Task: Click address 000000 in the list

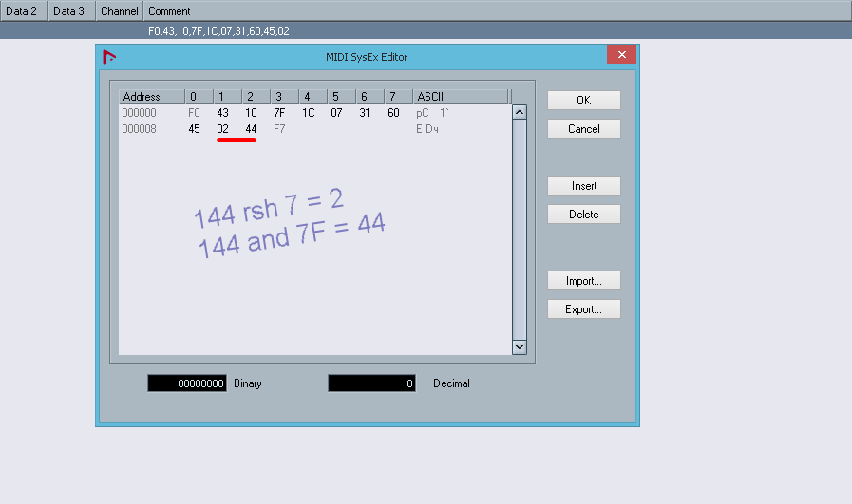Action: tap(139, 113)
